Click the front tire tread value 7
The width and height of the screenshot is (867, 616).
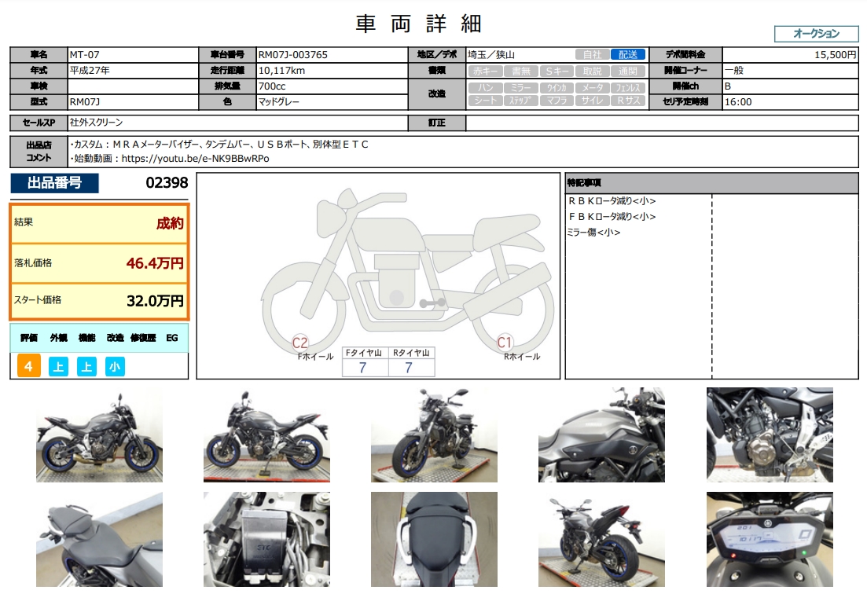click(362, 368)
